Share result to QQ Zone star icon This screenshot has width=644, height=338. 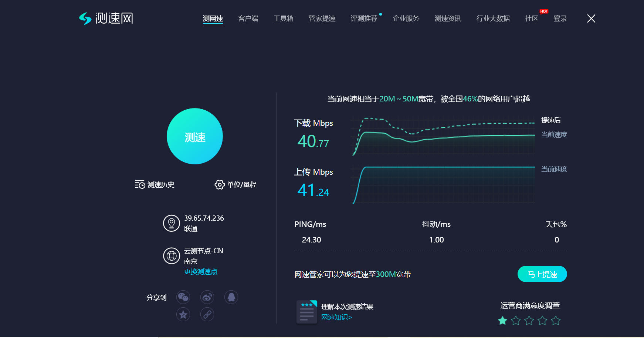click(183, 314)
